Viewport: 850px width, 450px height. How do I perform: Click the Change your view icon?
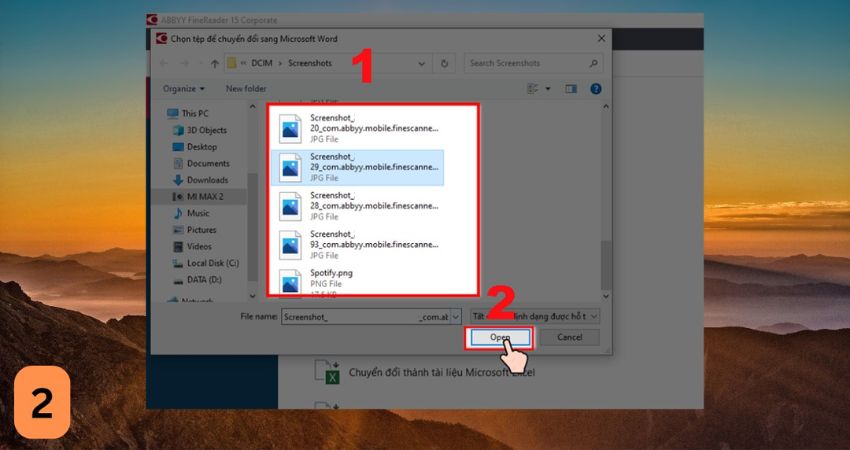click(532, 88)
